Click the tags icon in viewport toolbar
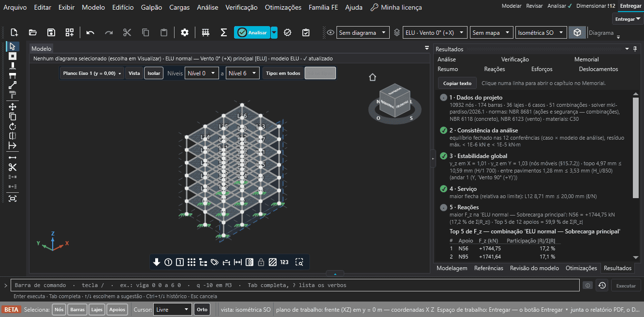The height and width of the screenshot is (317, 644). 215,262
